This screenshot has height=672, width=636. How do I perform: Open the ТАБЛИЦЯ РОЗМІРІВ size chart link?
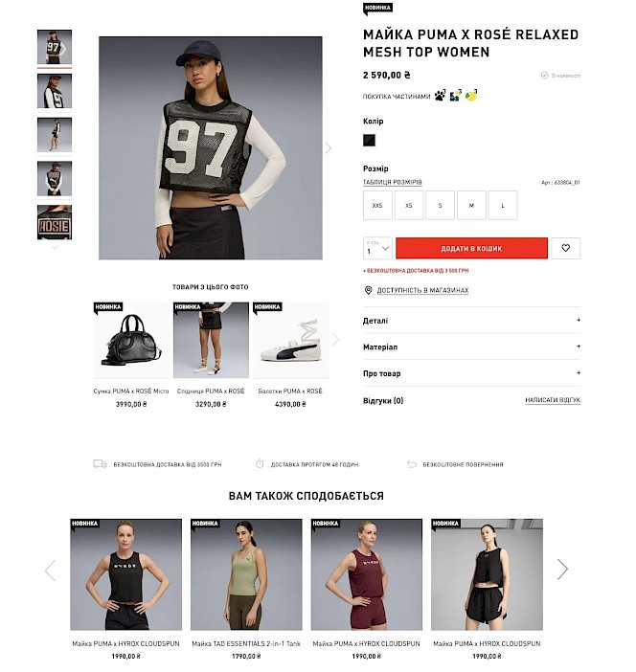(x=392, y=182)
